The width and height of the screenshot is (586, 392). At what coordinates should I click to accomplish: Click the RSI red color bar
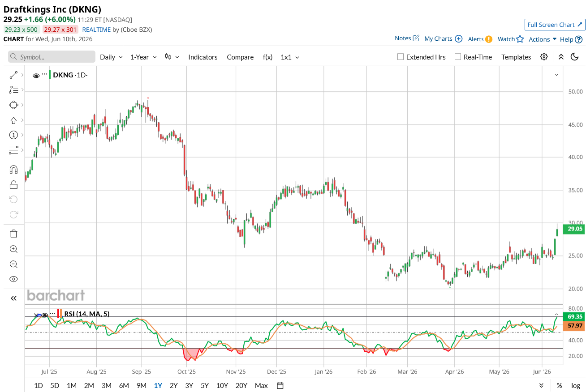(x=59, y=313)
